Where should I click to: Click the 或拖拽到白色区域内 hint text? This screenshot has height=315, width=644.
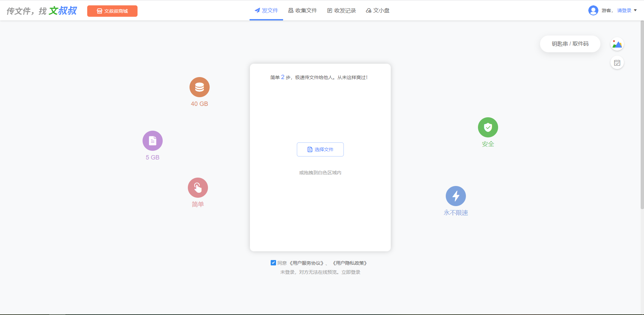coord(320,173)
